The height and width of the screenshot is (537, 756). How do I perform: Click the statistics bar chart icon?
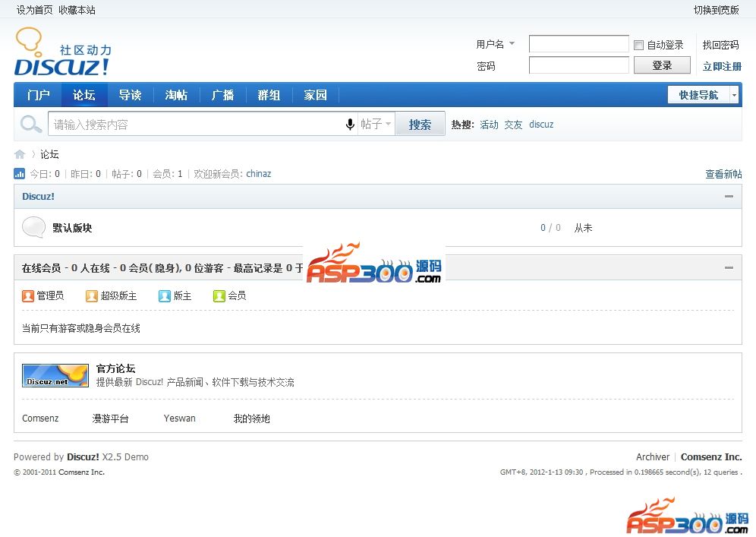click(20, 174)
